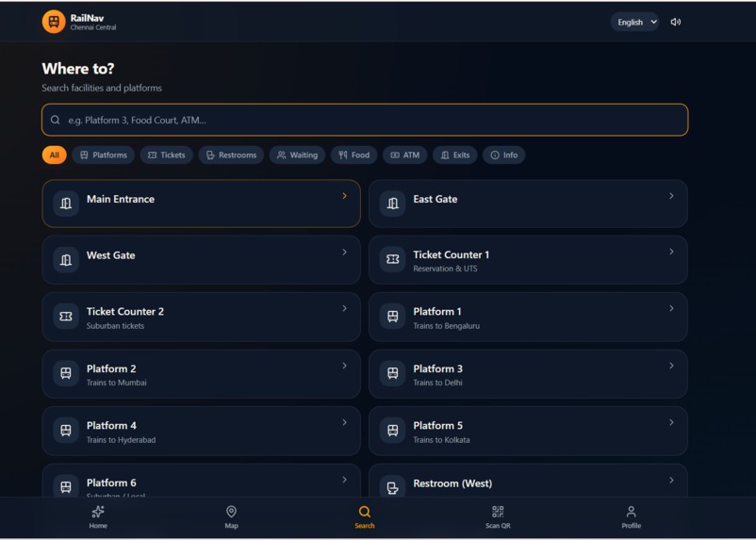Open Map in bottom navigation
This screenshot has height=540, width=756.
pyautogui.click(x=232, y=517)
